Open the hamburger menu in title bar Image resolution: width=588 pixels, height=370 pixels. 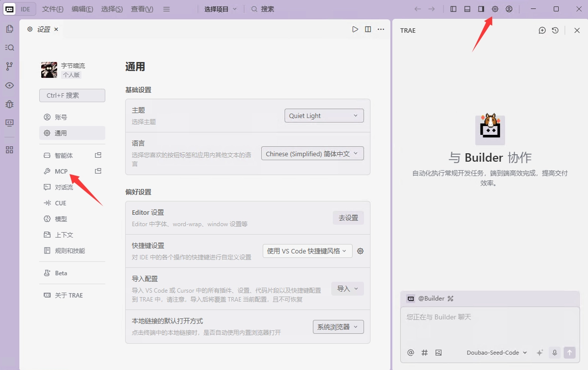pyautogui.click(x=166, y=9)
